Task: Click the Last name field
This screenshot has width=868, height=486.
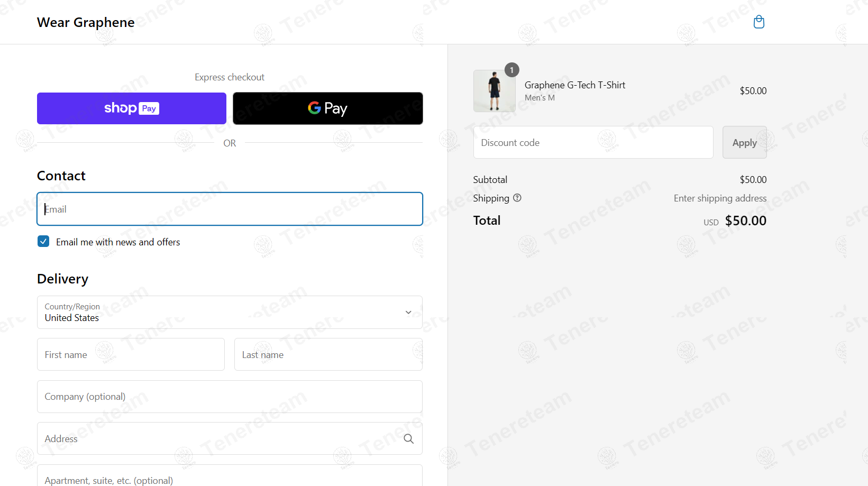Action: [x=328, y=354]
